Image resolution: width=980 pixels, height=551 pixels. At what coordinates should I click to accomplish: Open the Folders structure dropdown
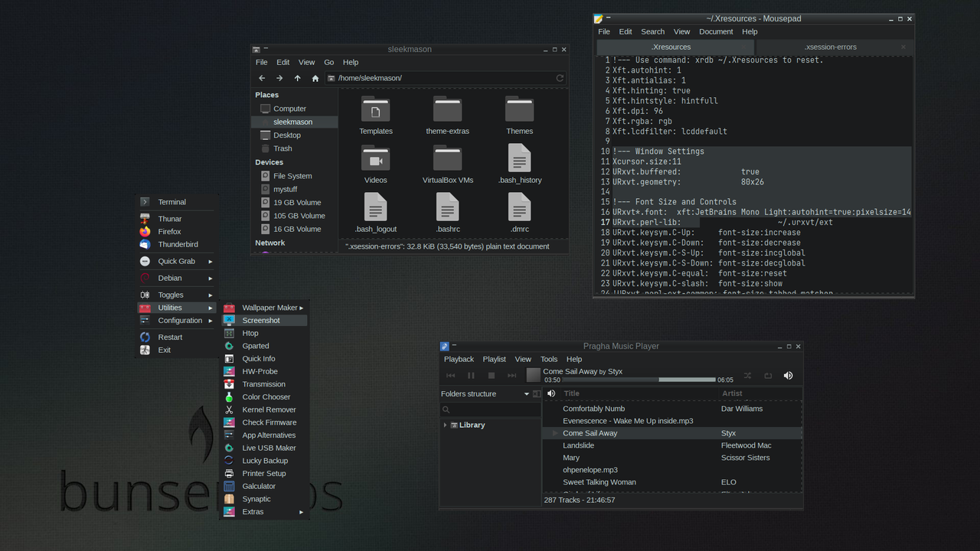pyautogui.click(x=485, y=393)
